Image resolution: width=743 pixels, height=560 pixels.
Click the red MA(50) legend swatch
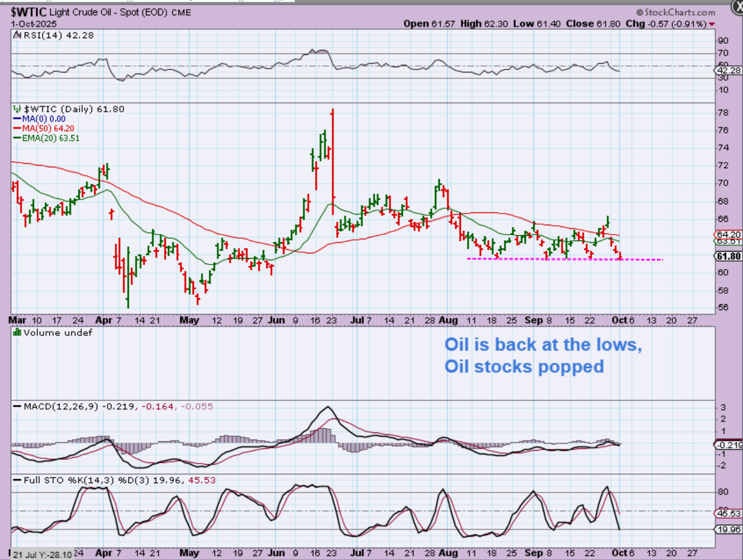pos(18,128)
